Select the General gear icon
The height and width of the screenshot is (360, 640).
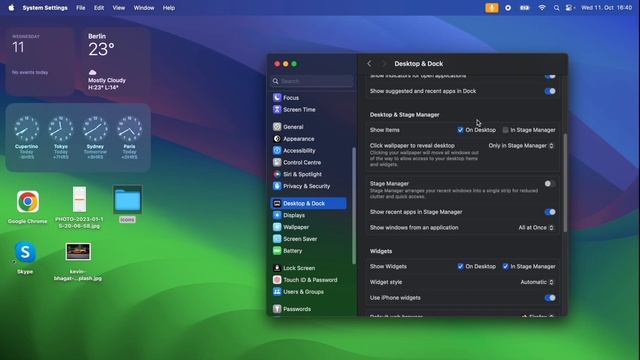[x=277, y=127]
